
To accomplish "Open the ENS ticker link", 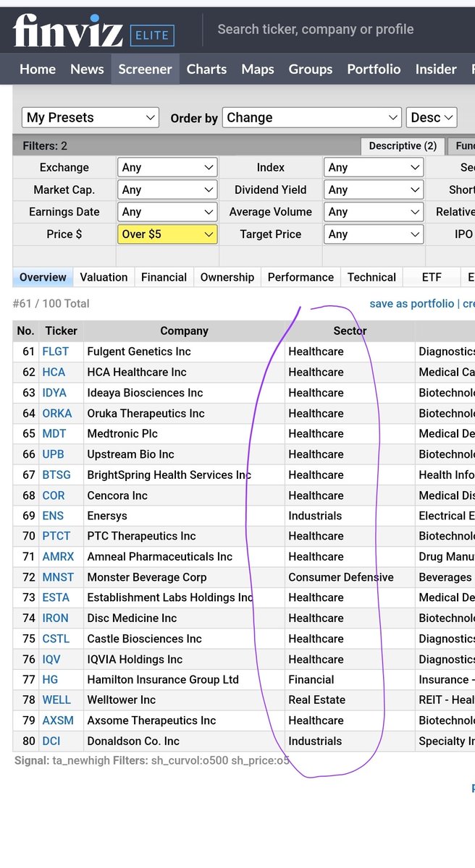I will pyautogui.click(x=53, y=516).
